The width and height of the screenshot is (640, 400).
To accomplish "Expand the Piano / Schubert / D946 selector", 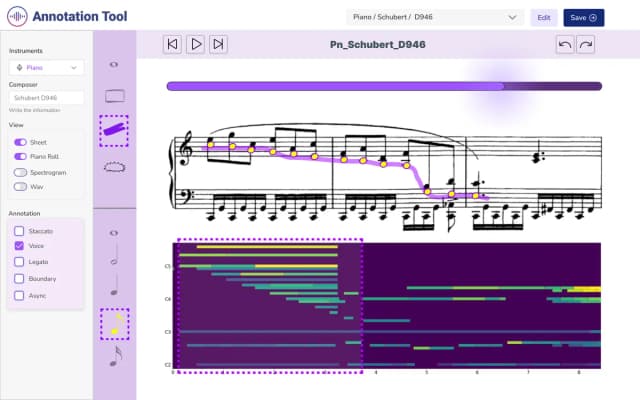I will pos(436,17).
